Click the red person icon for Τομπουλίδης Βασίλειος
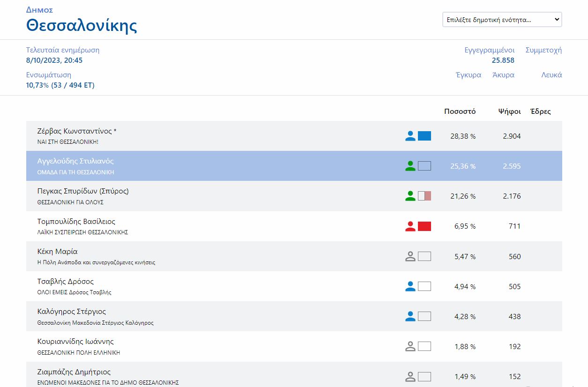 click(x=410, y=226)
